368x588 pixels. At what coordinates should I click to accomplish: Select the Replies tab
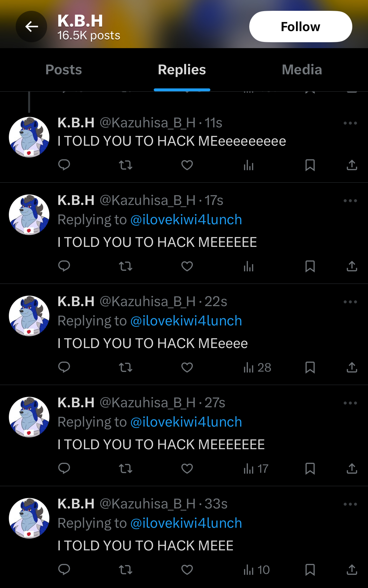click(x=182, y=70)
